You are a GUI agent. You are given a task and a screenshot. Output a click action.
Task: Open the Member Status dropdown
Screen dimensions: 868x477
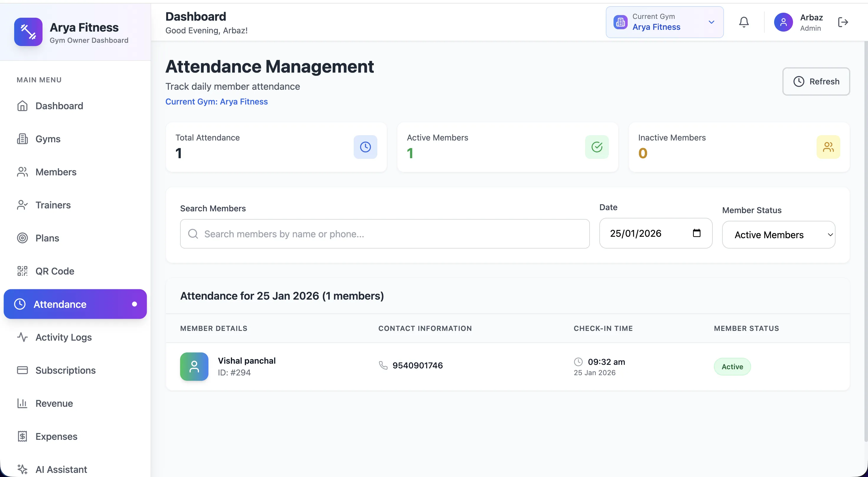779,234
